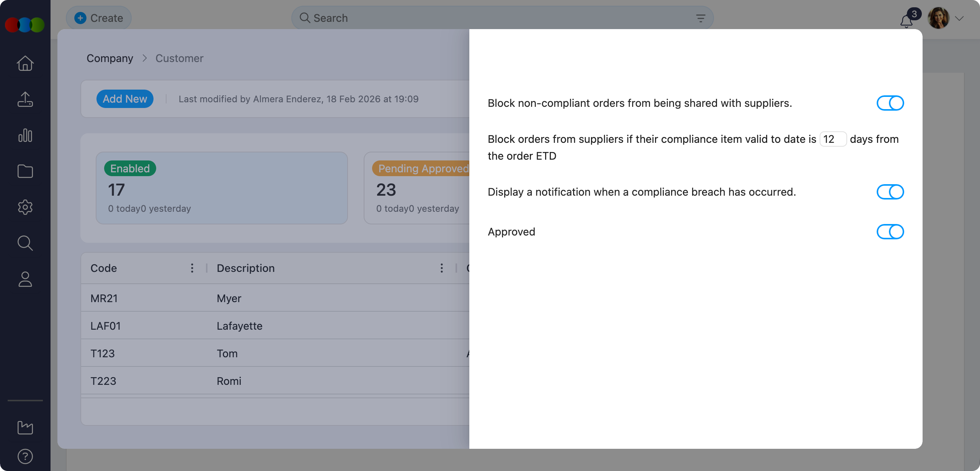Open the user profile sidebar icon
This screenshot has width=980, height=471.
(25, 279)
